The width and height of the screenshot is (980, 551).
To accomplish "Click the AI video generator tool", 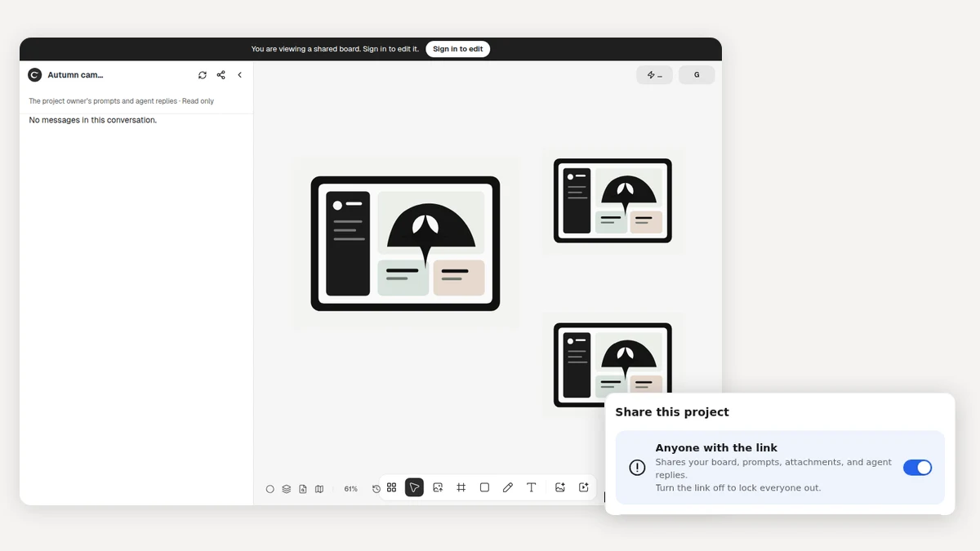I will [584, 487].
